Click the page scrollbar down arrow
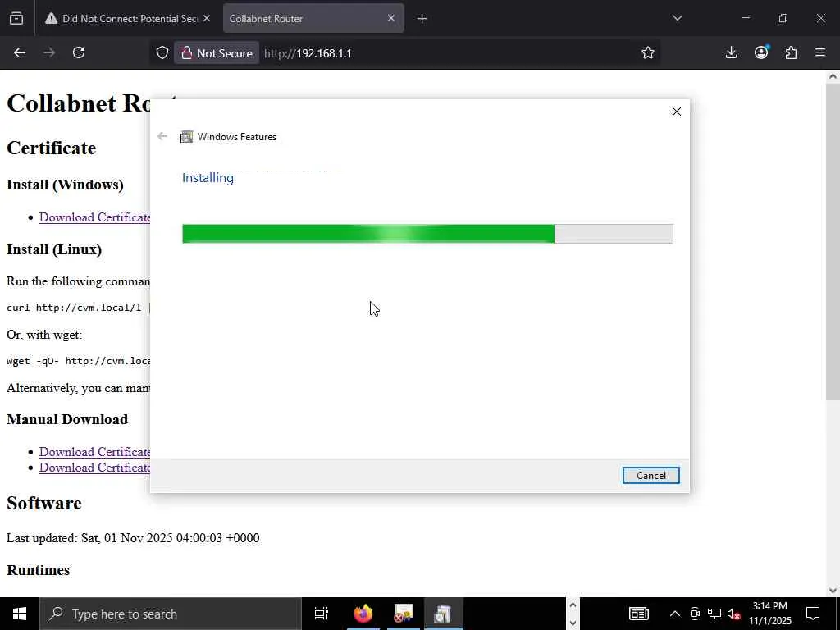This screenshot has height=630, width=840. (833, 591)
